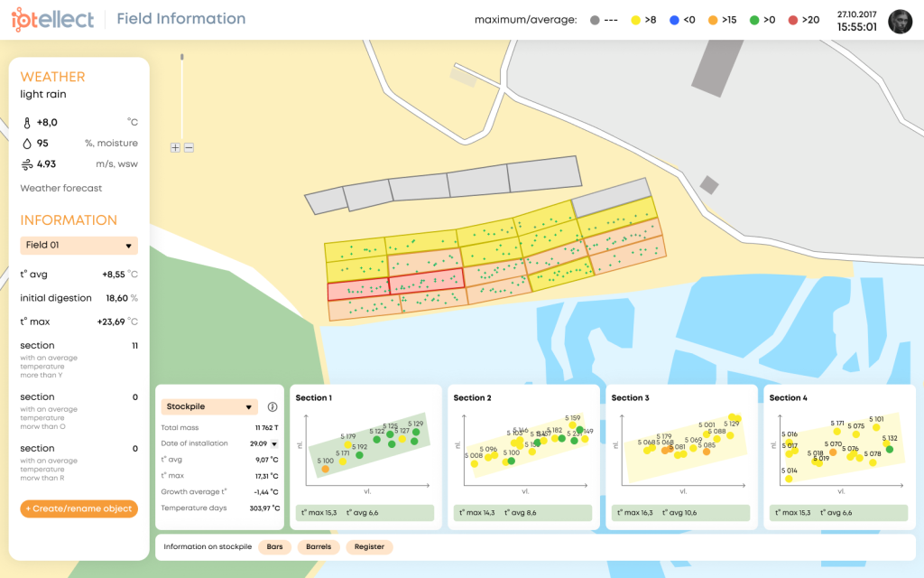Open the Weather forecast link
The image size is (924, 578).
tap(61, 188)
